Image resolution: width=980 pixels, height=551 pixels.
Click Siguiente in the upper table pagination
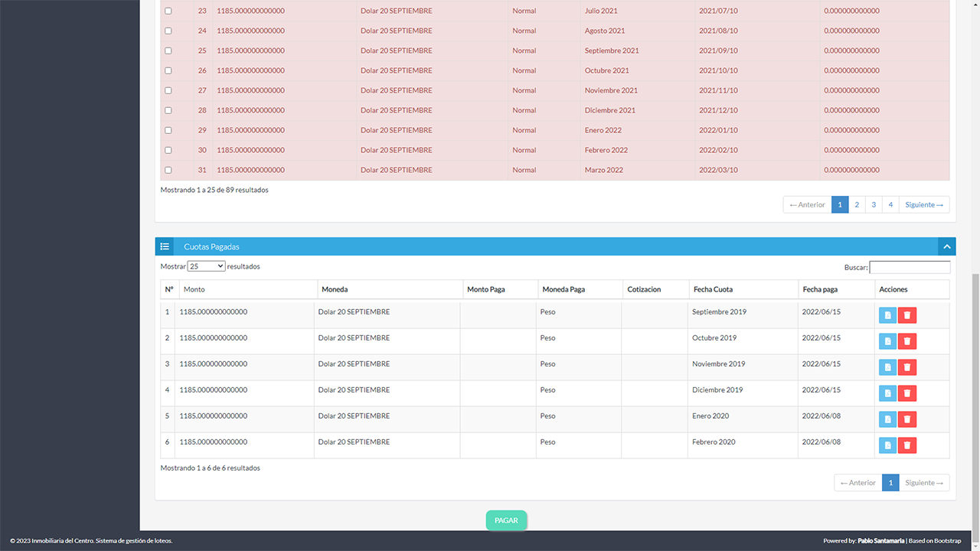[x=924, y=204]
